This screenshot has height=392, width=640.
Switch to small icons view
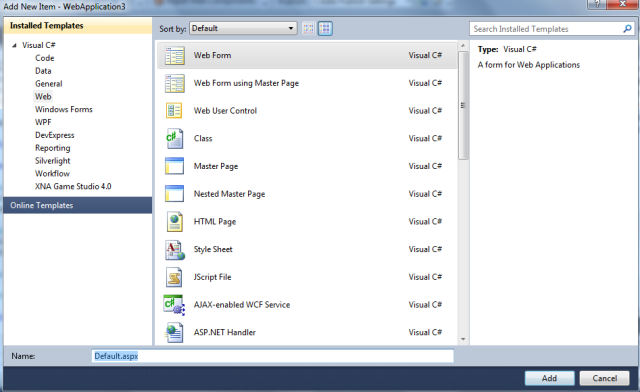click(x=309, y=29)
